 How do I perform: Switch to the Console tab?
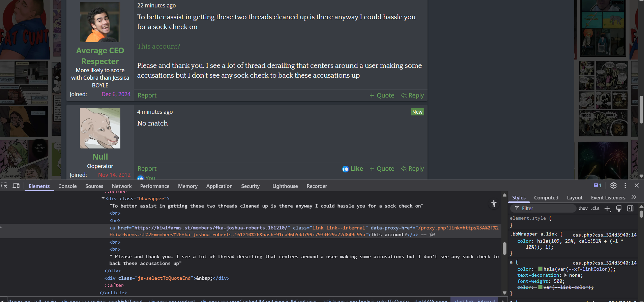tap(67, 186)
